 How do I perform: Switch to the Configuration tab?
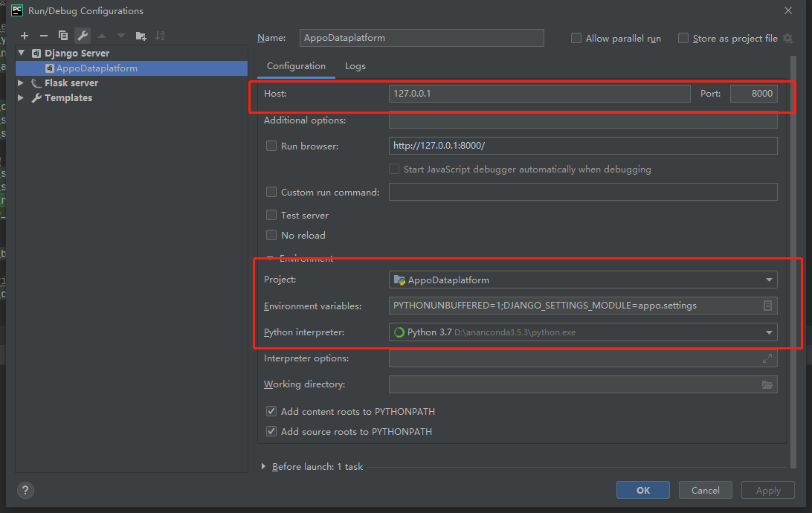[296, 66]
